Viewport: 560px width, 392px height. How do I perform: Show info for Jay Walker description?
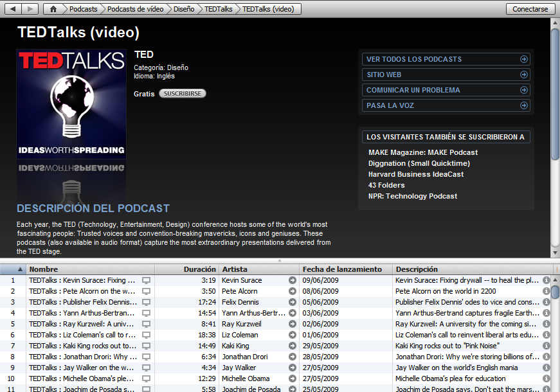click(546, 368)
